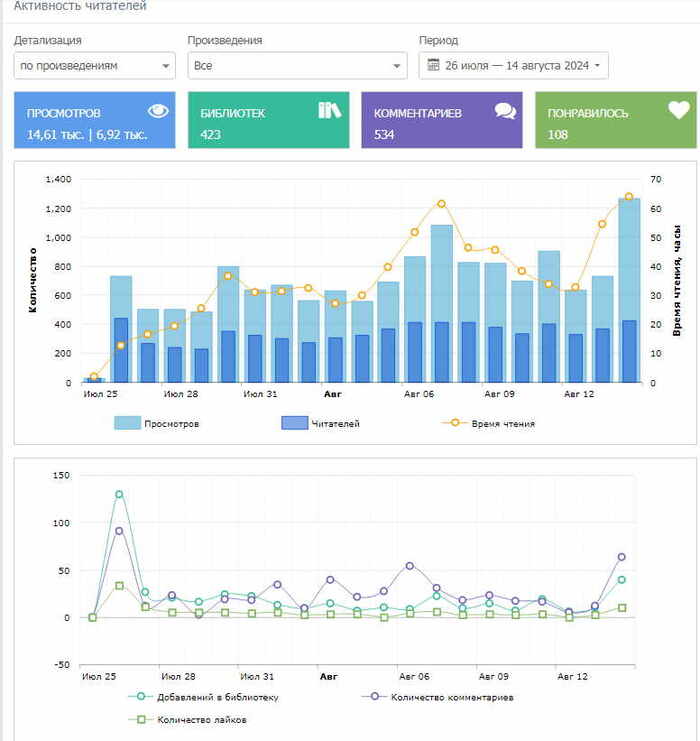The height and width of the screenshot is (741, 700).
Task: Click the Библиотек 423 stat card
Action: pyautogui.click(x=268, y=121)
